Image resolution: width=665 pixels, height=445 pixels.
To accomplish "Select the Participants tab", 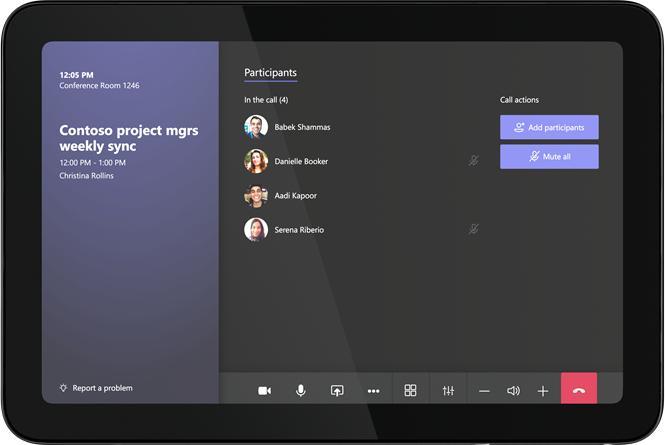I will coord(270,73).
